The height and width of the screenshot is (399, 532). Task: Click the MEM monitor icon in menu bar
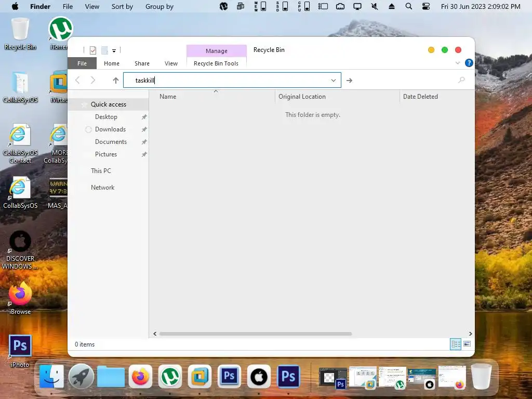click(x=261, y=6)
